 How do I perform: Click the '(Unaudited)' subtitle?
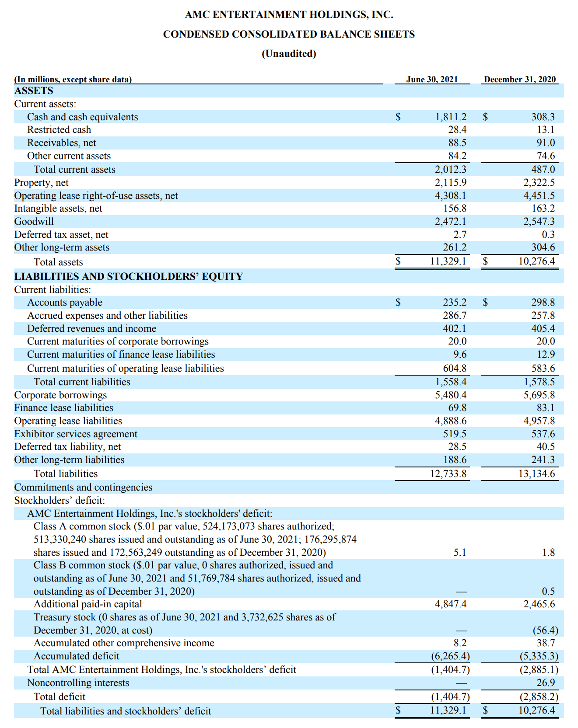point(289,54)
